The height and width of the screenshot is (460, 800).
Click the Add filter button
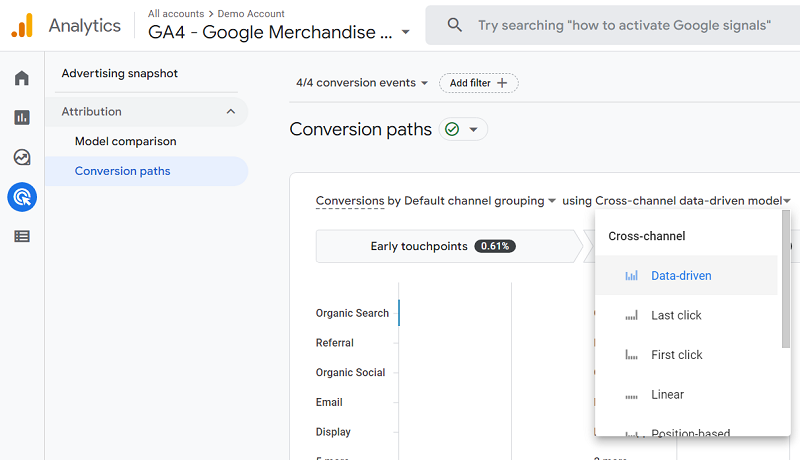click(479, 83)
